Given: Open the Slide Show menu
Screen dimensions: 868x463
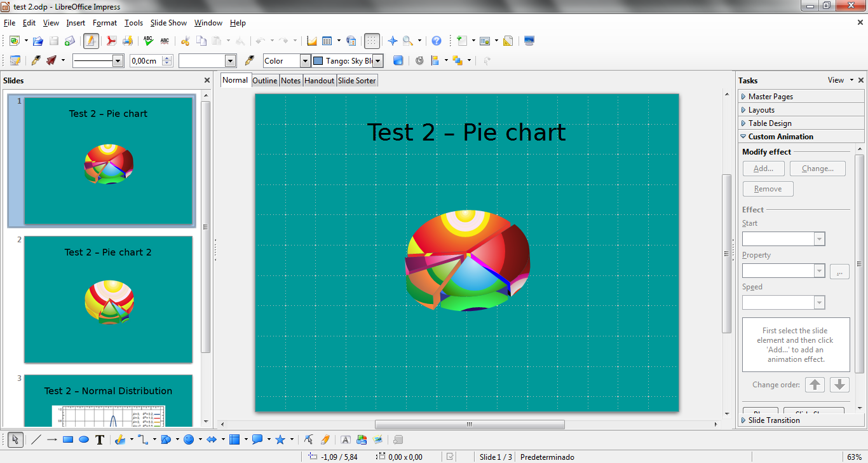Looking at the screenshot, I should (168, 23).
